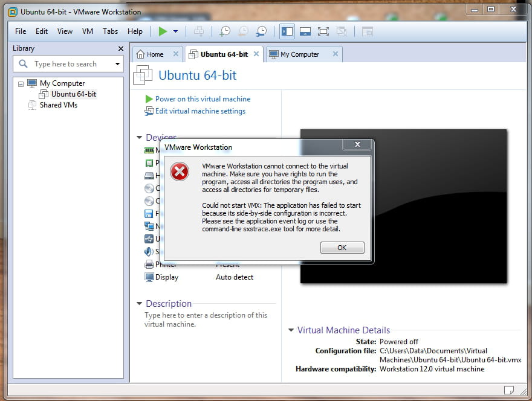532x401 pixels.
Task: Collapse the My Computer tree node
Action: [21, 84]
